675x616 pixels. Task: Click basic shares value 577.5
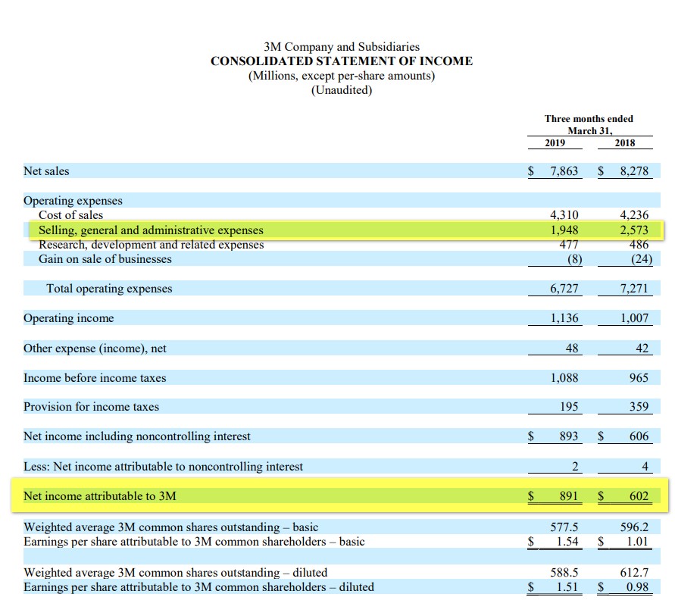[x=564, y=527]
